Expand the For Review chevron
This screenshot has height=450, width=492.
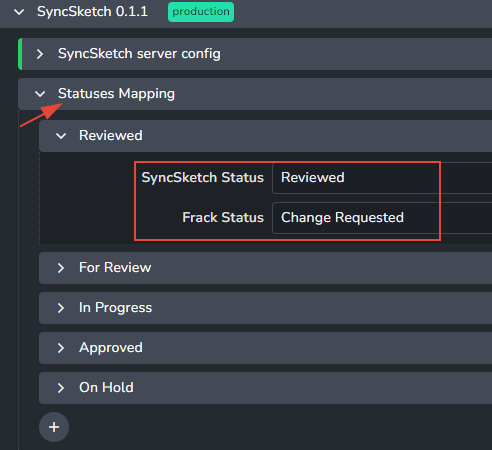pos(61,268)
